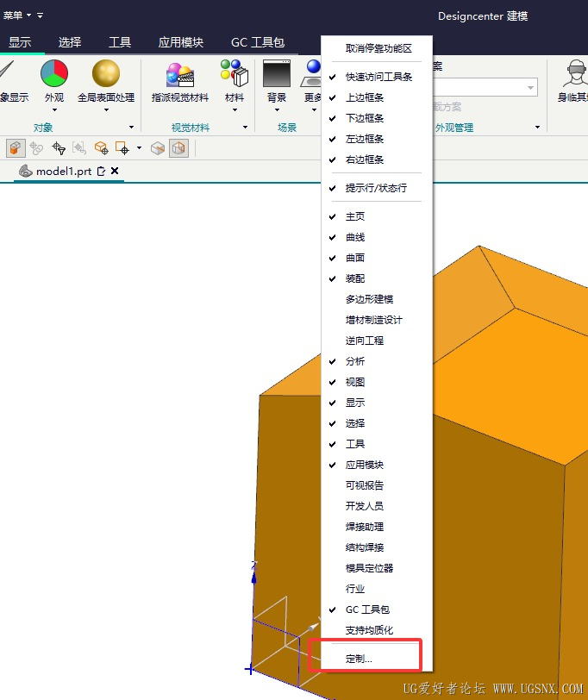
Task: Choose Undock Ribbon (取消停靠功能区) menu item
Action: [377, 48]
